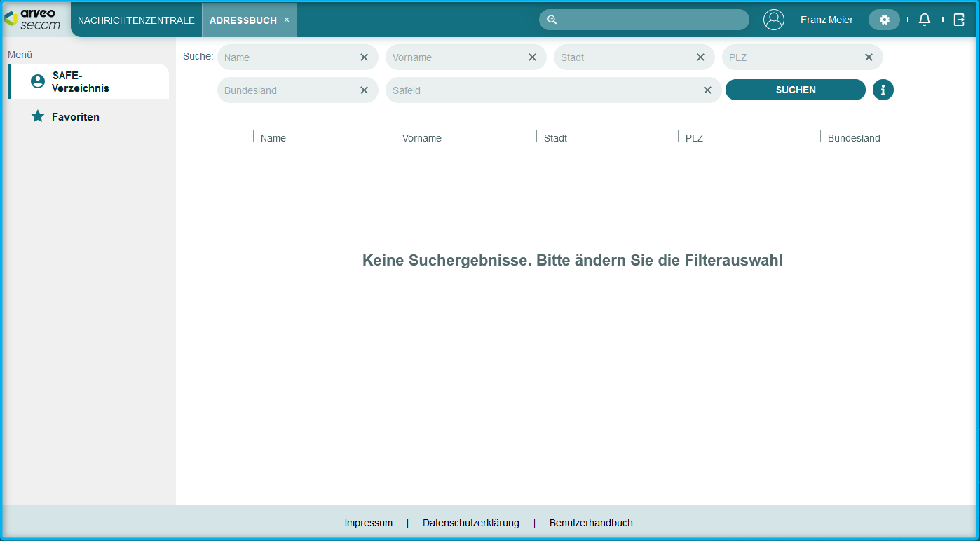
Task: Sort by the Name column header
Action: (x=273, y=138)
